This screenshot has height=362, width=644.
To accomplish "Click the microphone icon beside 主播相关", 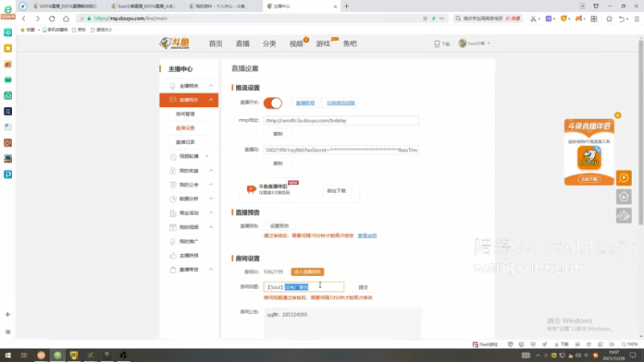I will (172, 86).
